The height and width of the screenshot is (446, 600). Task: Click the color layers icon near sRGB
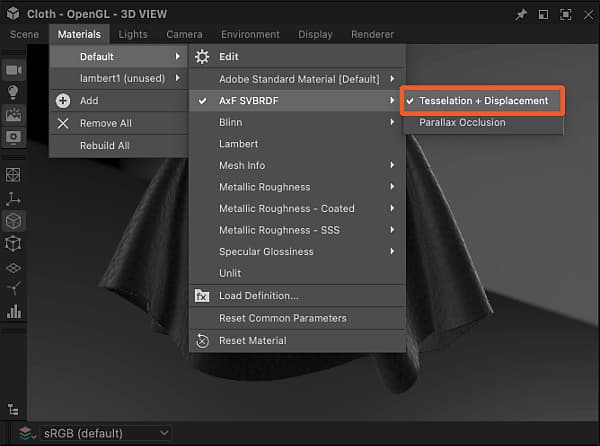(x=26, y=433)
